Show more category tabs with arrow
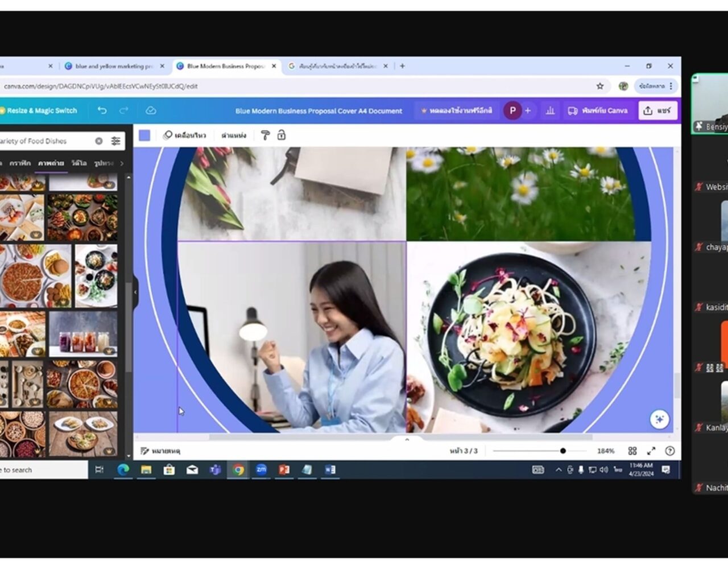728x569 pixels. point(122,163)
